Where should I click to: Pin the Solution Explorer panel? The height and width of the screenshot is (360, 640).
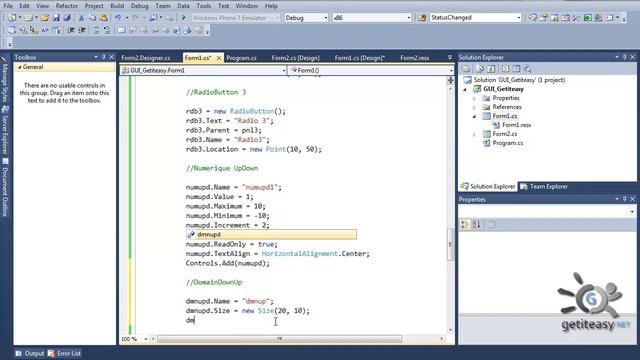coord(624,57)
